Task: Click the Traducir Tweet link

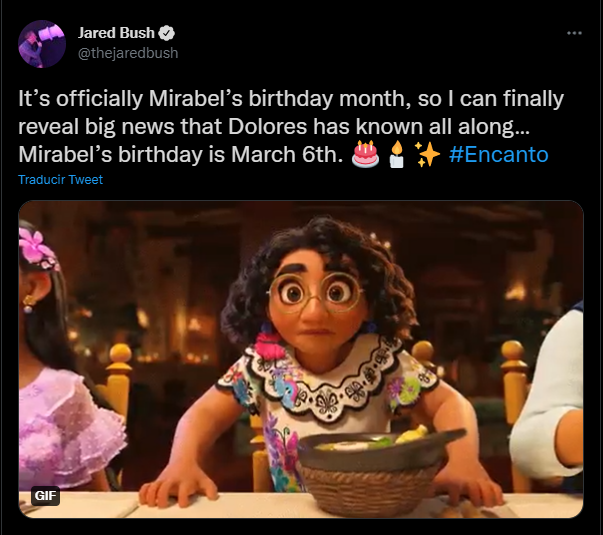Action: (x=61, y=180)
